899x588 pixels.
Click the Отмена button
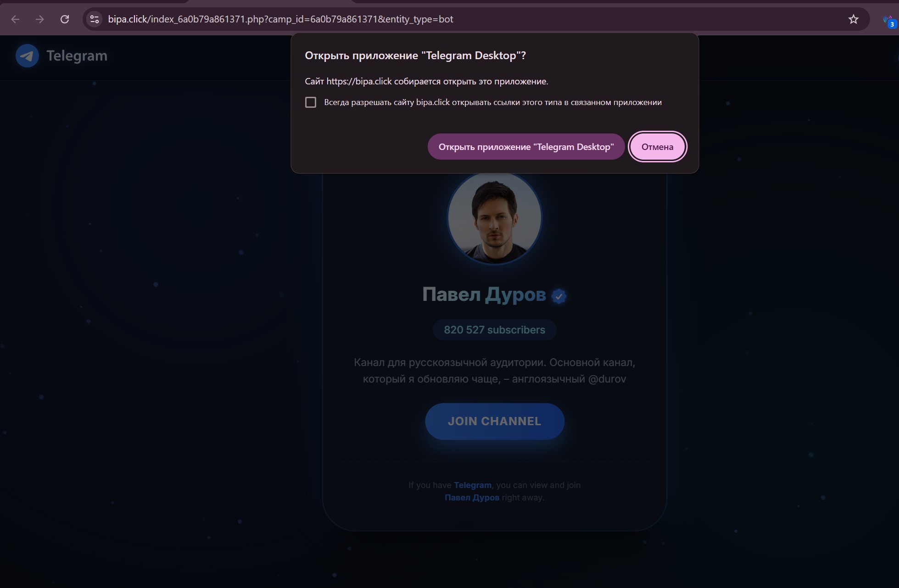click(x=657, y=147)
